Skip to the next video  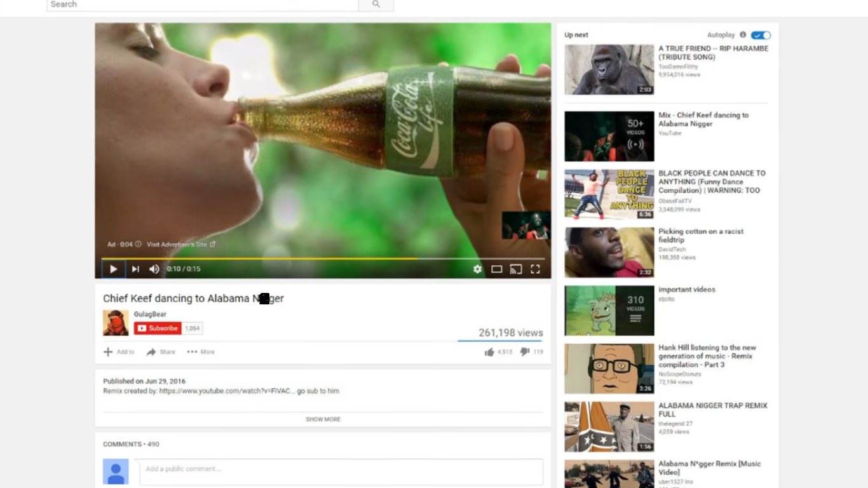(x=135, y=269)
